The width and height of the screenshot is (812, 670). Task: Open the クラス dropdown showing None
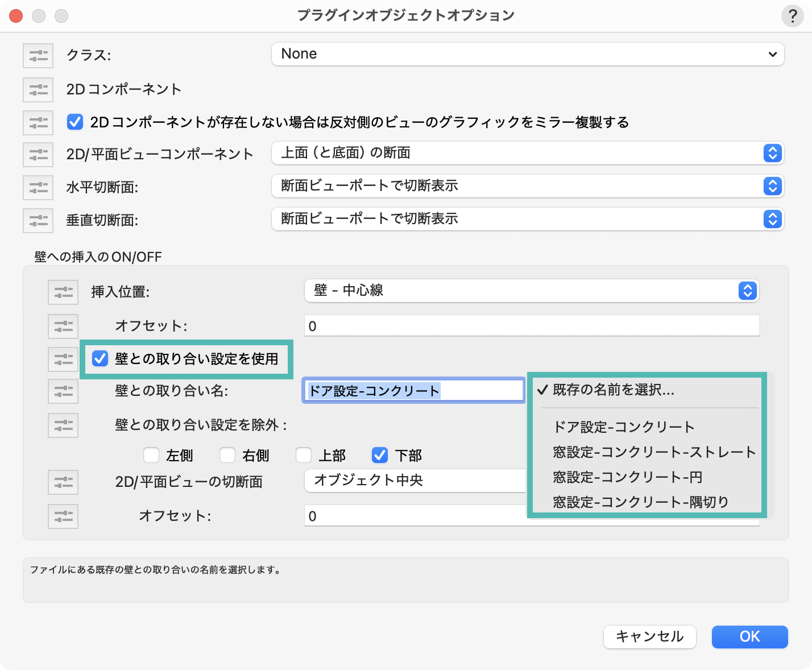coord(528,54)
